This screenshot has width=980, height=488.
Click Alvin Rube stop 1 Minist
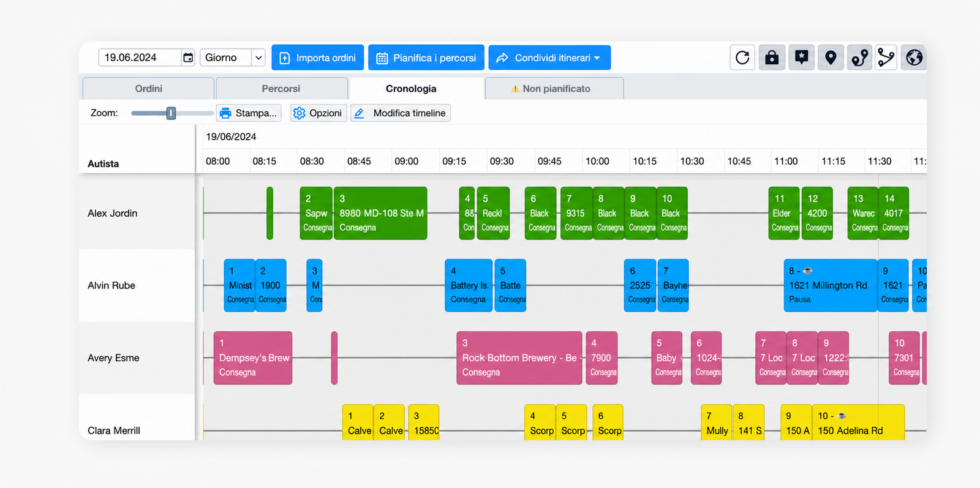coord(239,285)
